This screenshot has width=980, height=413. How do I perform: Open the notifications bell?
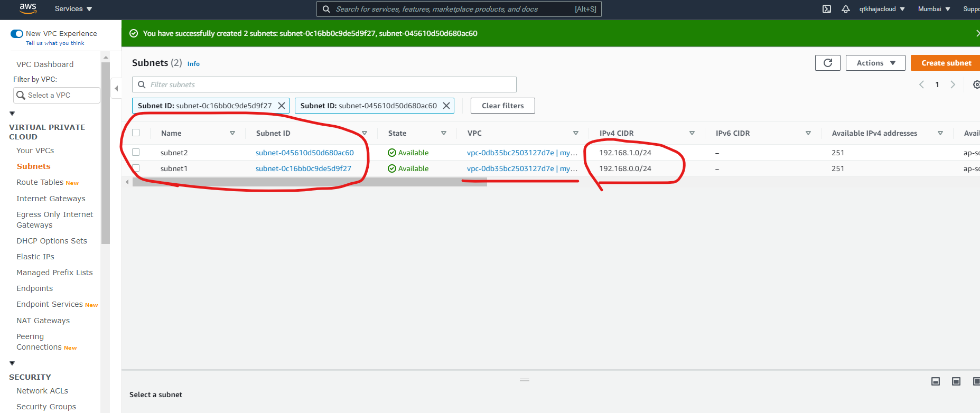tap(846, 9)
